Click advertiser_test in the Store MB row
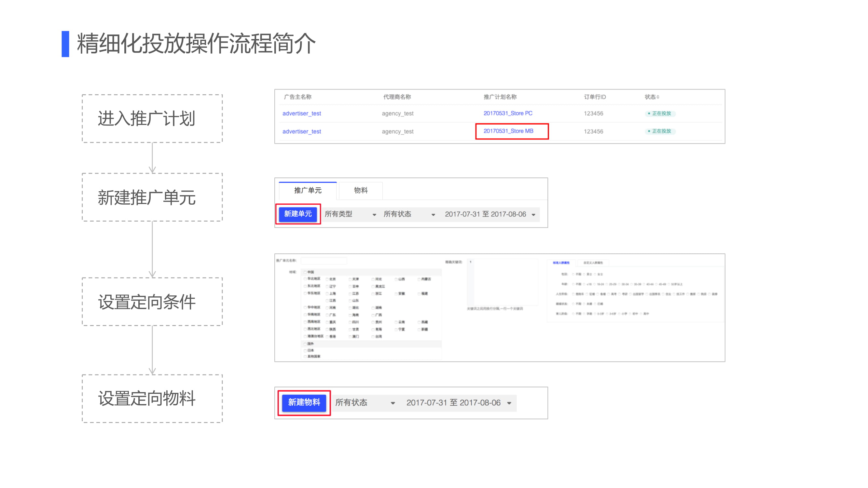This screenshot has width=868, height=488. tap(302, 131)
